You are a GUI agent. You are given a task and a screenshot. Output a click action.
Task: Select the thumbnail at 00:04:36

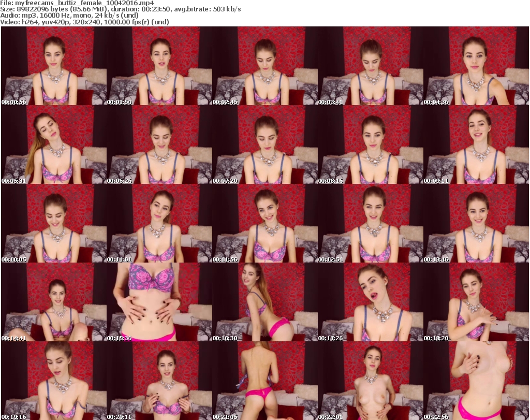point(476,66)
